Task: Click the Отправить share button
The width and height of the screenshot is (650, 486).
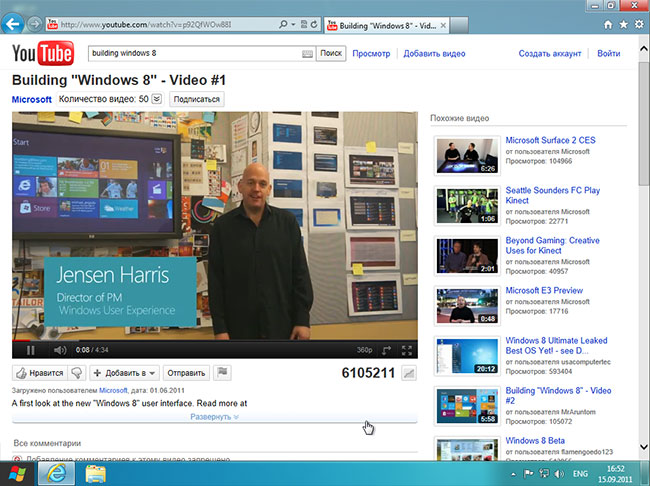Action: click(x=186, y=373)
